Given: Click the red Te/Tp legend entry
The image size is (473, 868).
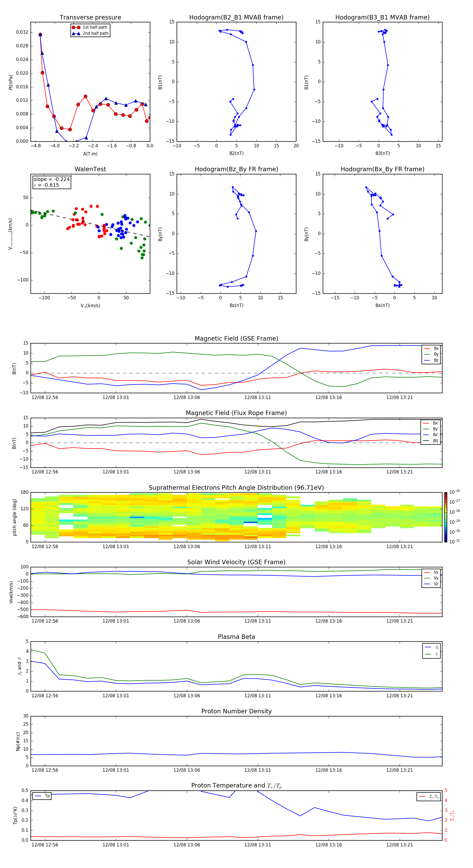Looking at the screenshot, I should pyautogui.click(x=429, y=796).
